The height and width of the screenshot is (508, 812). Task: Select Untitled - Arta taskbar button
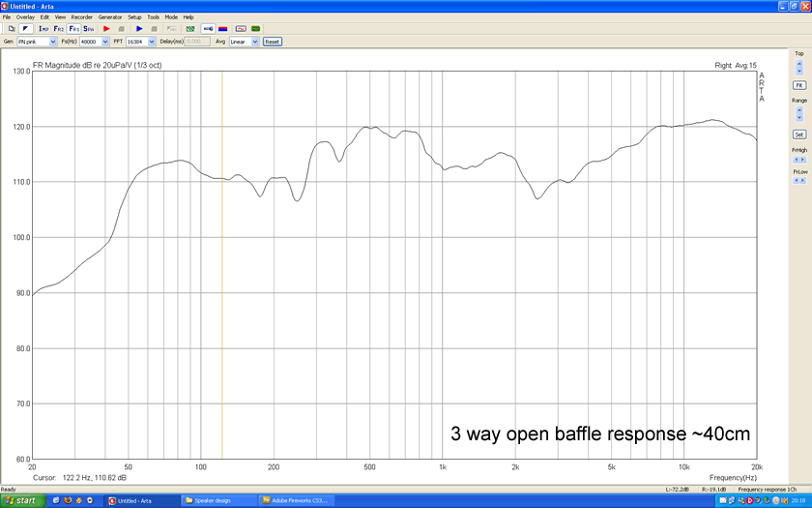click(x=141, y=501)
